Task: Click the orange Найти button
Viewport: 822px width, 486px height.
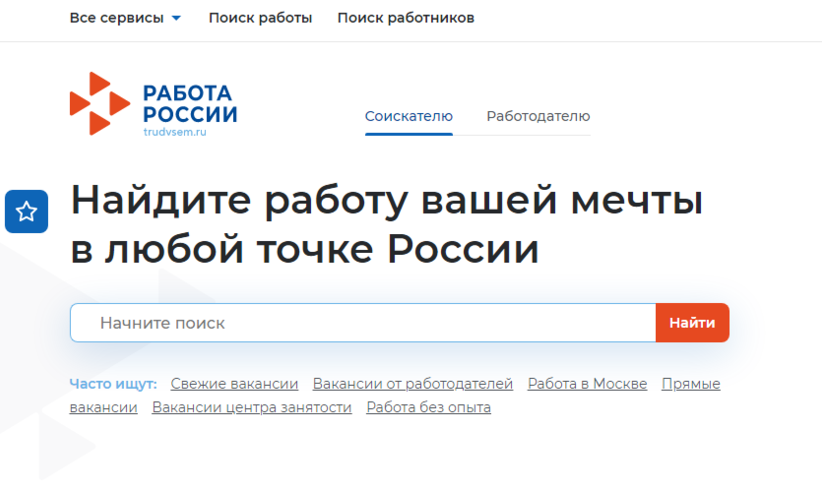Action: (693, 322)
